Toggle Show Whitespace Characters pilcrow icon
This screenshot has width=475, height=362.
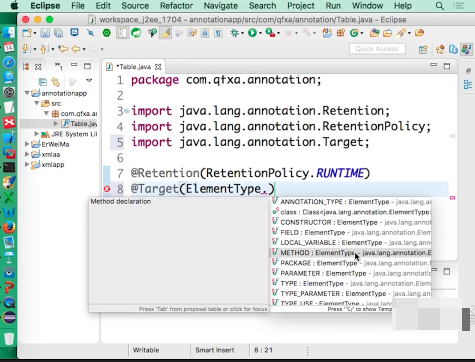[218, 33]
